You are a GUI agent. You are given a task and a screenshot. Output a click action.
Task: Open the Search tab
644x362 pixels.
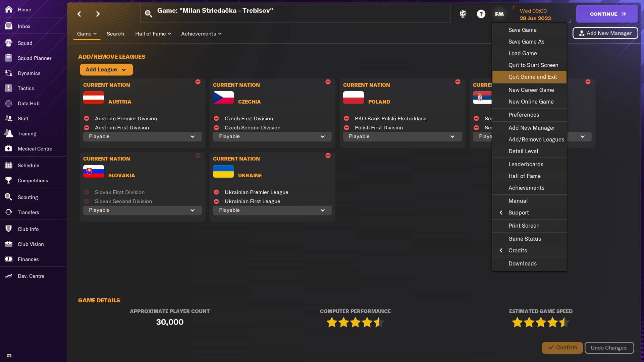click(115, 34)
